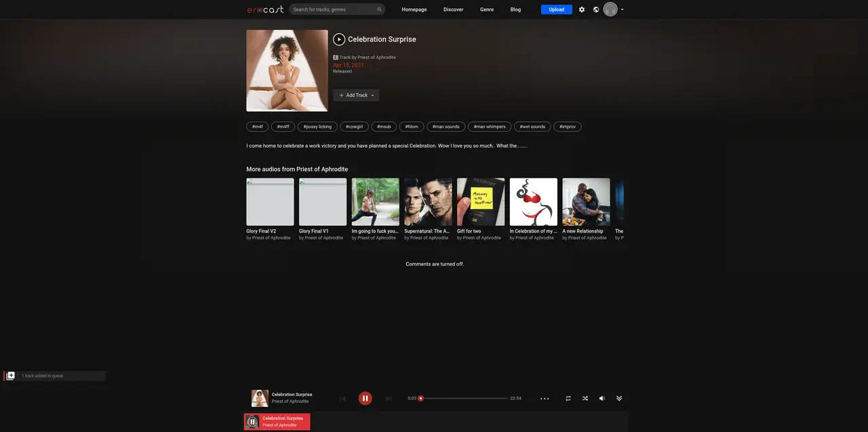Image resolution: width=868 pixels, height=432 pixels.
Task: Select the #improv tag
Action: (568, 127)
